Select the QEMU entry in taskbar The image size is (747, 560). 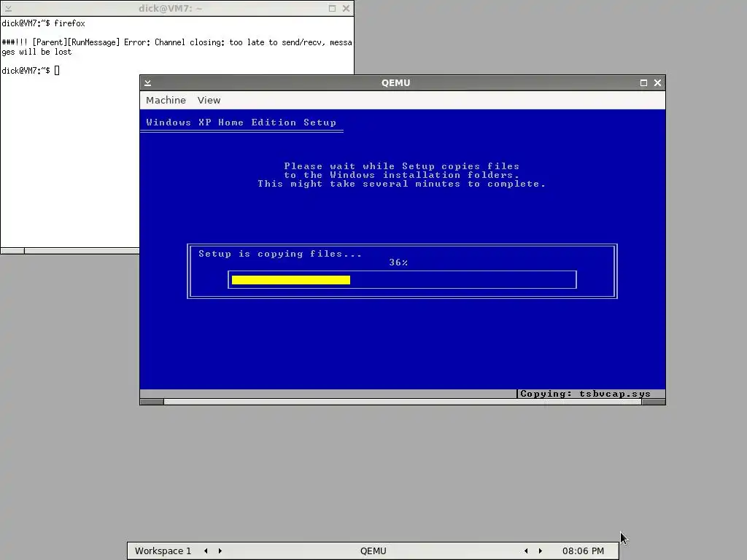point(373,551)
